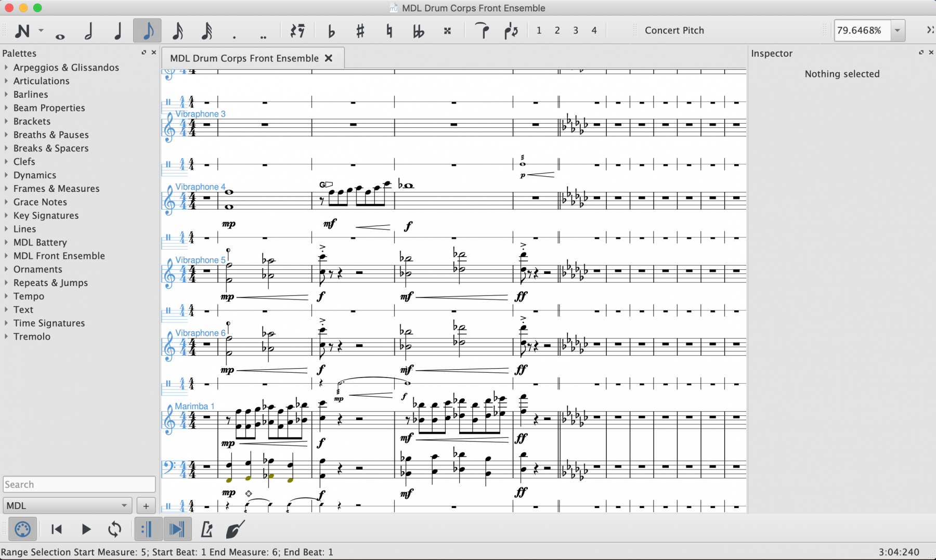The width and height of the screenshot is (936, 560).
Task: Expand MDL Front Ensemble palette
Action: tap(6, 255)
